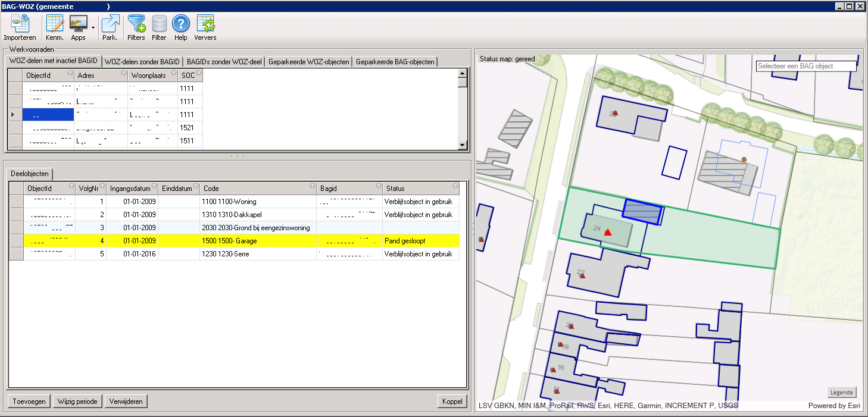Switch to WOZ-delen zonder BAGID tab
Image resolution: width=868 pixels, height=417 pixels.
coord(142,61)
